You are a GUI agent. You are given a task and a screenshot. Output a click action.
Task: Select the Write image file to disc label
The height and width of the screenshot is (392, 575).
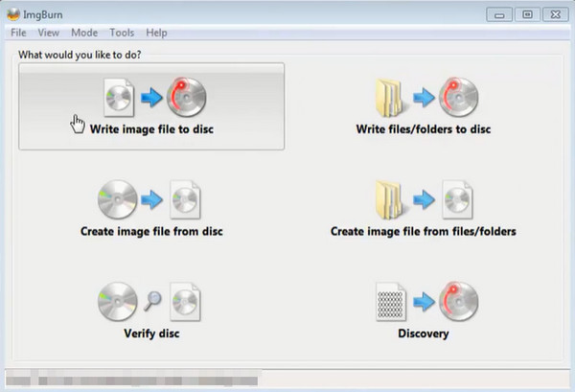151,129
